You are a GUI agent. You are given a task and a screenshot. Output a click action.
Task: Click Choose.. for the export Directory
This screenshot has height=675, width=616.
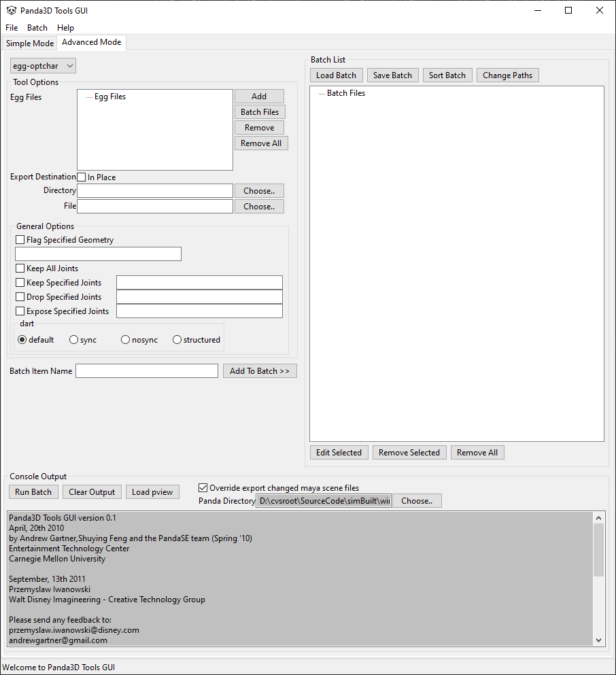coord(259,191)
